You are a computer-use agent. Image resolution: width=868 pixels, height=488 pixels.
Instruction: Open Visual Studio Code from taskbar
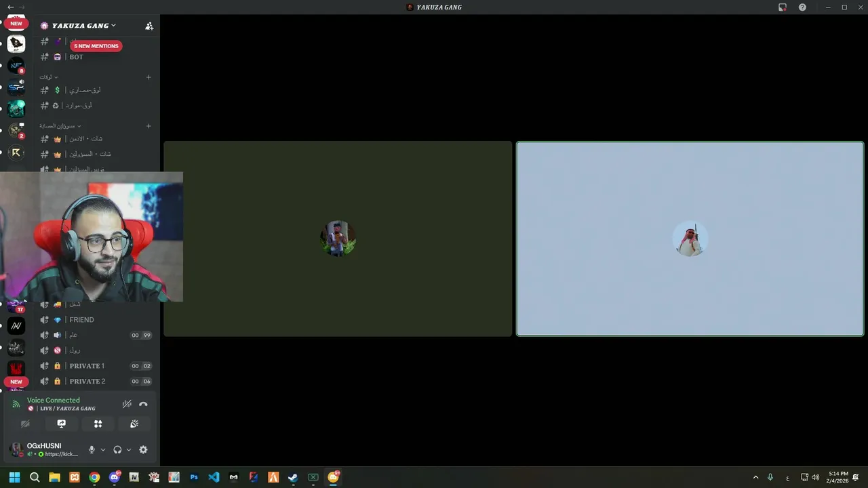click(214, 477)
